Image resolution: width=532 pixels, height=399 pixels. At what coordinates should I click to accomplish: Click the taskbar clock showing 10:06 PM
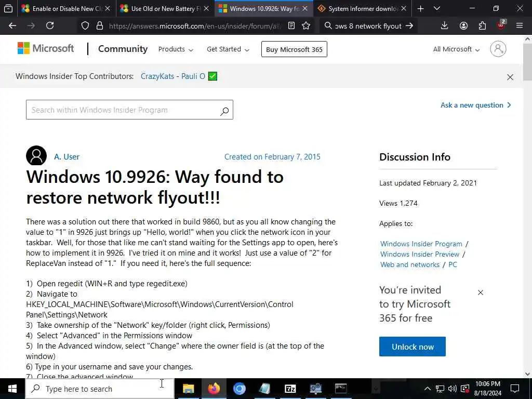point(488,389)
